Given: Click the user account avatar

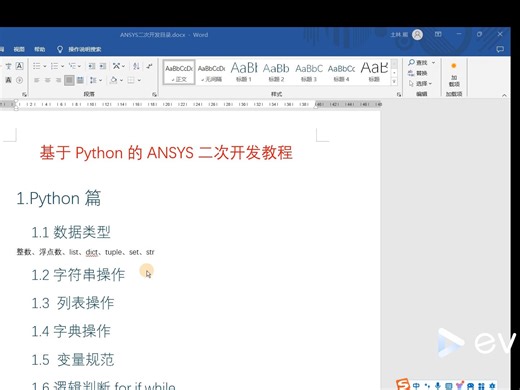Looking at the screenshot, I should [417, 34].
